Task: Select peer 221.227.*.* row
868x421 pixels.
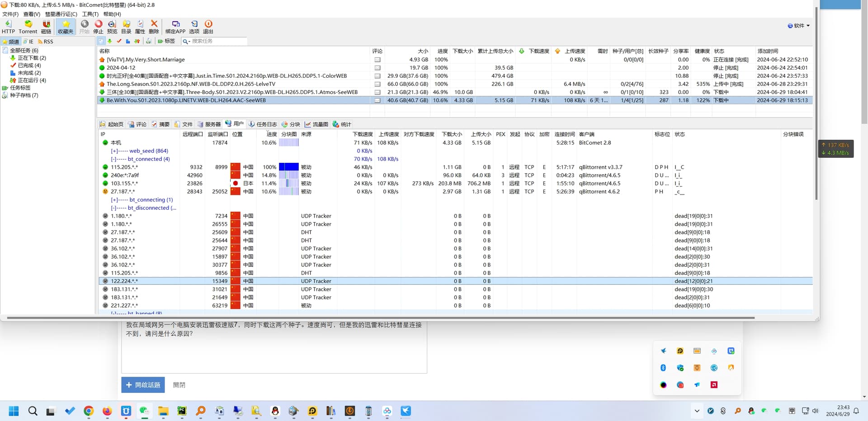Action: 455,306
